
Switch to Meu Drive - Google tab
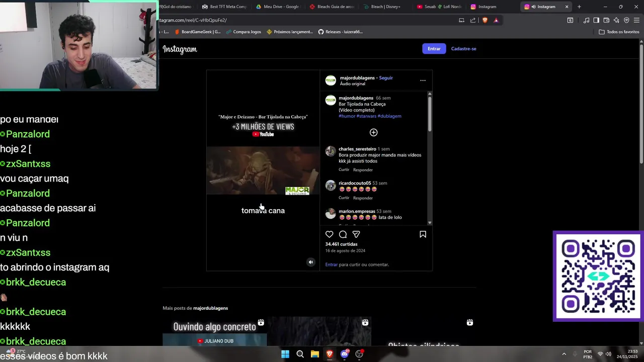(277, 7)
